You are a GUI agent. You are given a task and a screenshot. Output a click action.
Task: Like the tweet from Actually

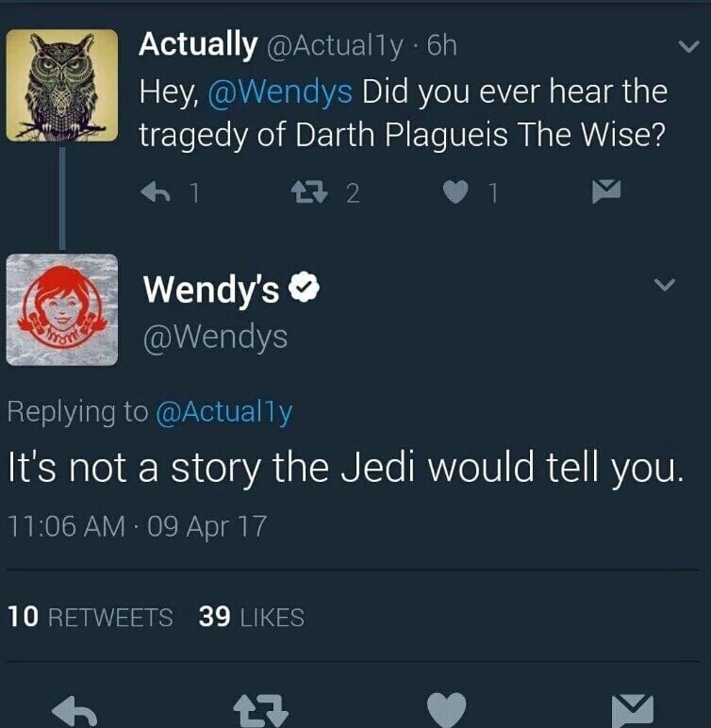pyautogui.click(x=456, y=193)
